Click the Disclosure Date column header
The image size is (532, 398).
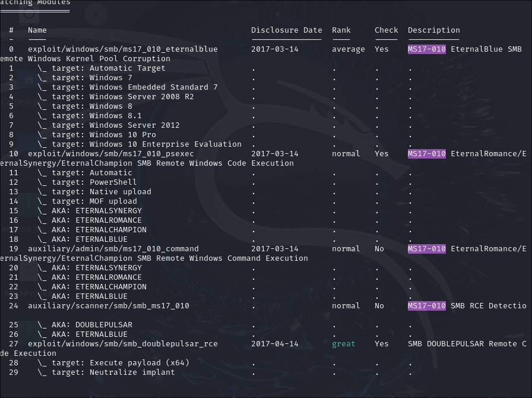[x=286, y=30]
